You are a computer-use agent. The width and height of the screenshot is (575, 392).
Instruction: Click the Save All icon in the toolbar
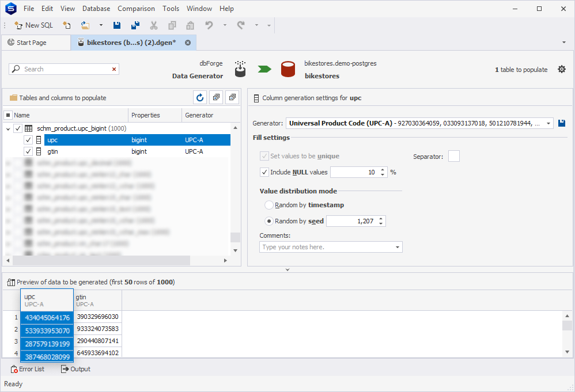click(x=135, y=25)
